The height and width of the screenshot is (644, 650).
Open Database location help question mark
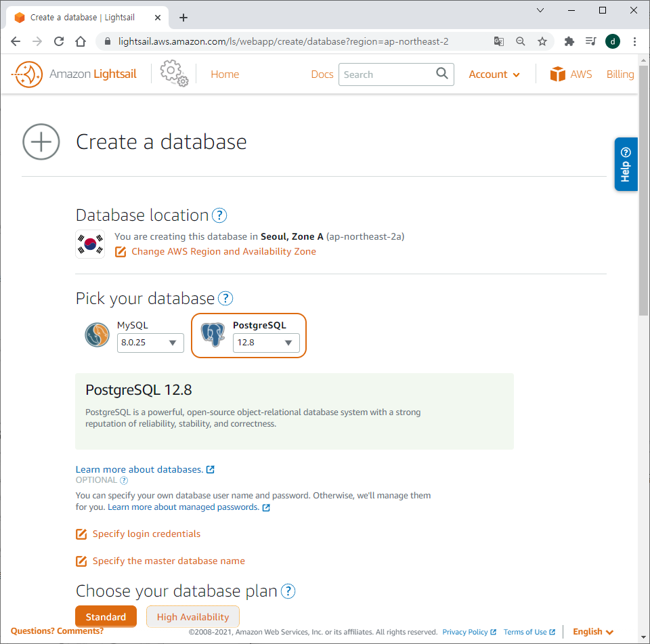pyautogui.click(x=219, y=215)
